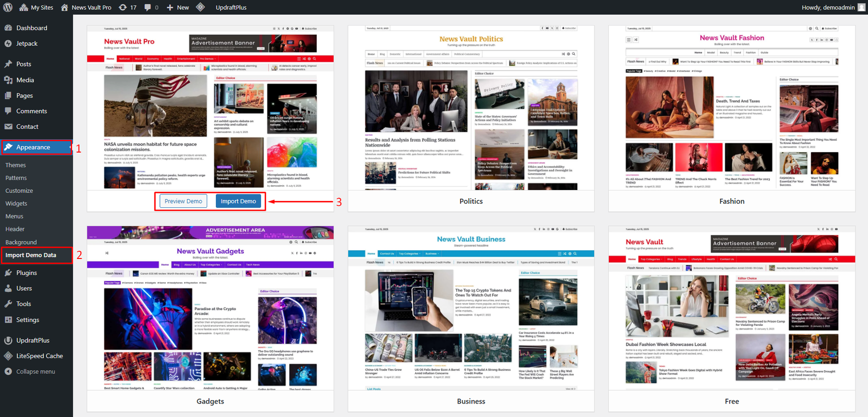Screen dimensions: 868x417
Task: Go to Dashboard in the sidebar
Action: (36, 28)
